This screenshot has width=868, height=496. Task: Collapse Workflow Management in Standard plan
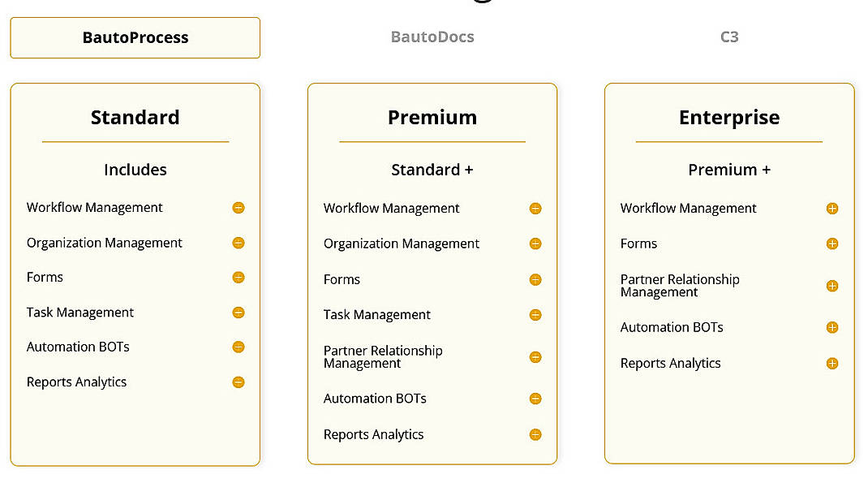238,208
